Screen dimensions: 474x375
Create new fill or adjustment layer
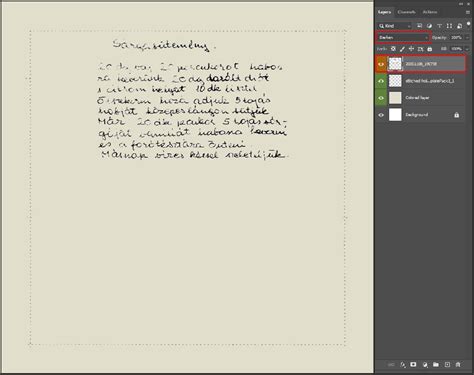425,365
